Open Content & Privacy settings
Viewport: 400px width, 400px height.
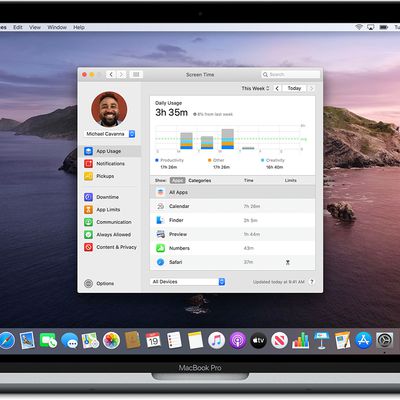coord(110,247)
